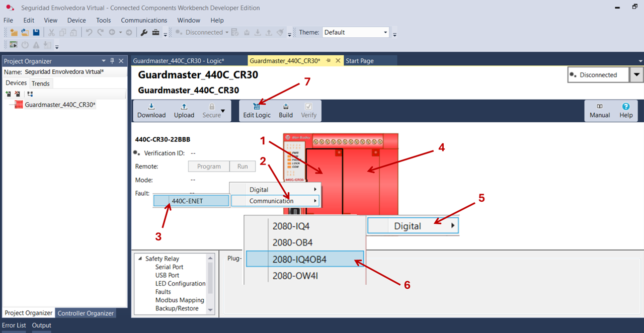
Task: Collapse the Safety Relay tree node
Action: coord(140,259)
